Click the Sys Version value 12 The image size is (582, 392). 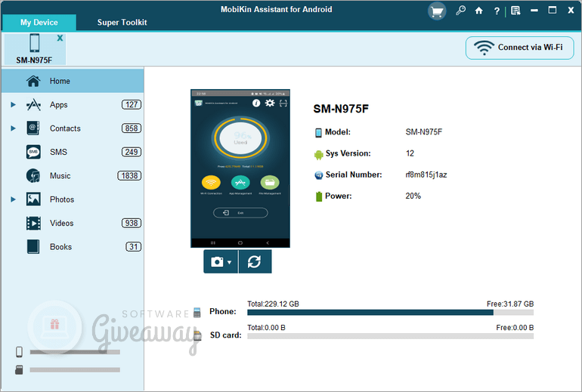410,153
